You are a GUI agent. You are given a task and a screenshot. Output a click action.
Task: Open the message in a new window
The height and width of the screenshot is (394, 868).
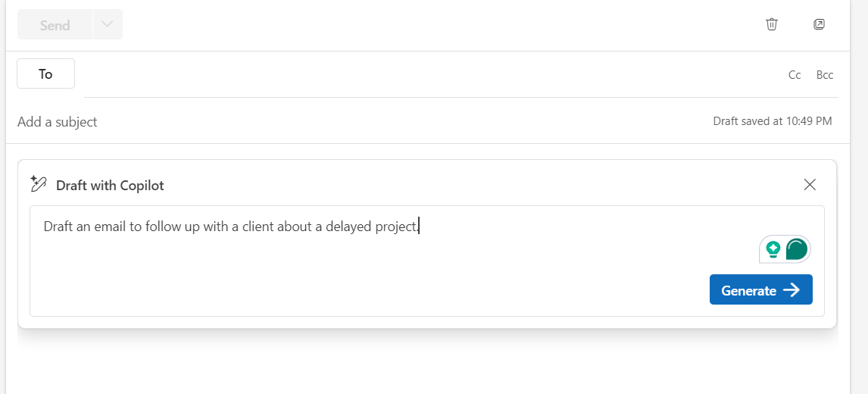[x=820, y=24]
